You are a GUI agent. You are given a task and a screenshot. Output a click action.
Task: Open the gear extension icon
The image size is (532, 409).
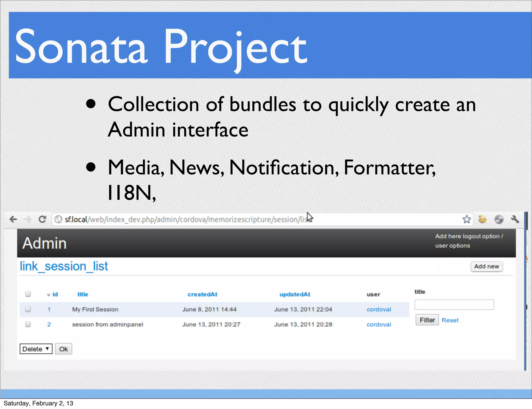point(499,219)
